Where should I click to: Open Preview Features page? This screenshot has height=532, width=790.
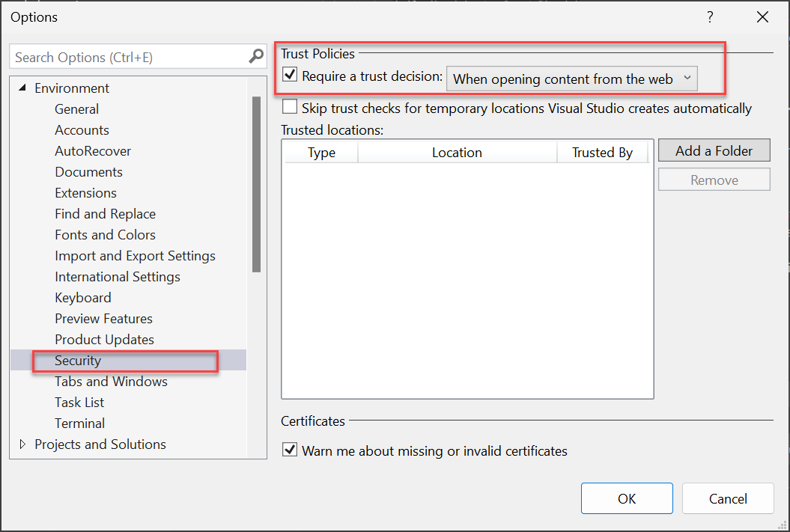(103, 319)
